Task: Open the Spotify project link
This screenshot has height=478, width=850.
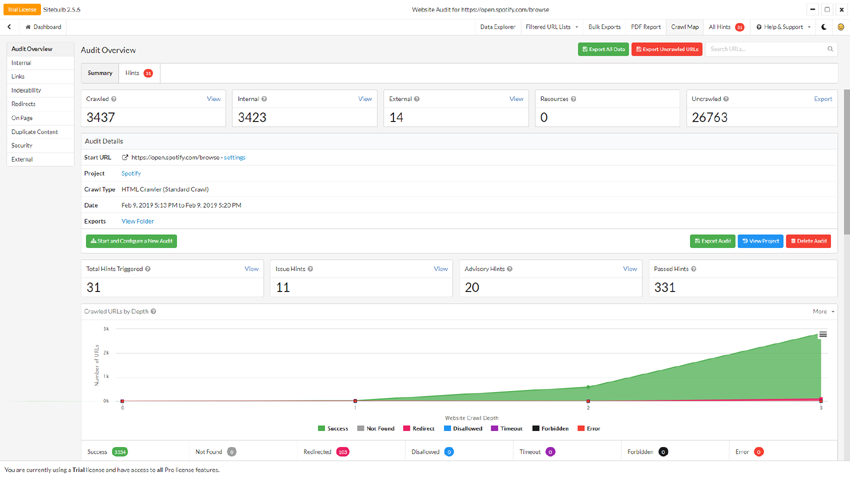Action: [131, 173]
